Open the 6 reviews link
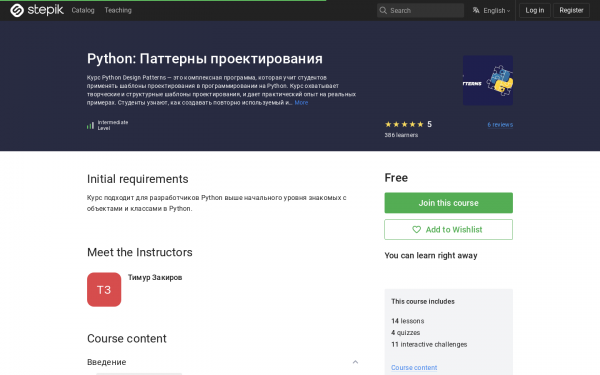The width and height of the screenshot is (600, 375). coord(500,124)
